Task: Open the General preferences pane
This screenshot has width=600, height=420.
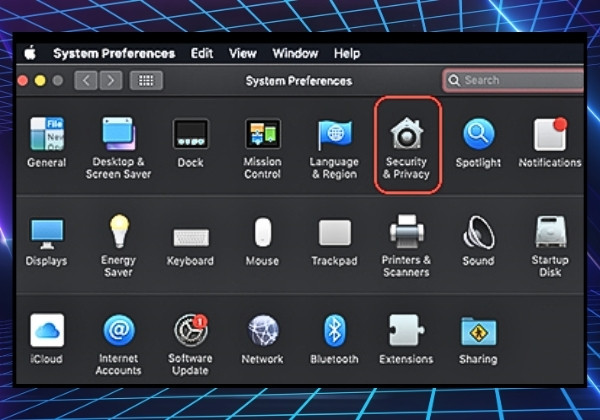Action: coord(47,142)
